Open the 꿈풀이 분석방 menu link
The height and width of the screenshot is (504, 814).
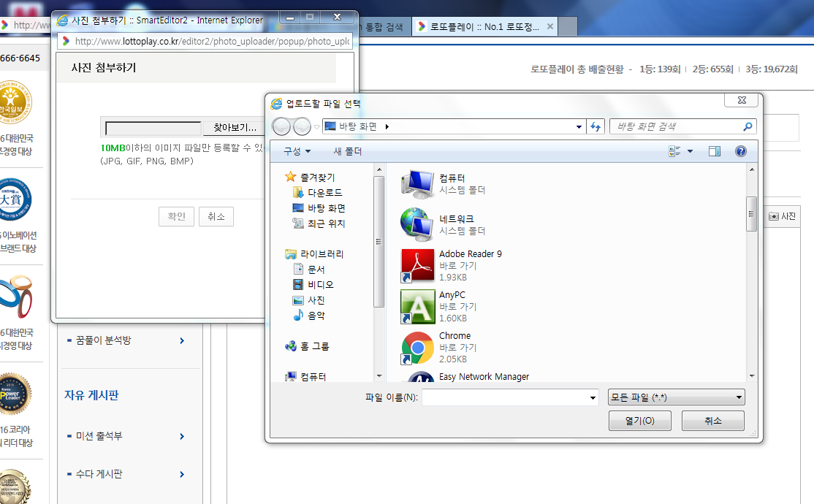click(x=104, y=340)
